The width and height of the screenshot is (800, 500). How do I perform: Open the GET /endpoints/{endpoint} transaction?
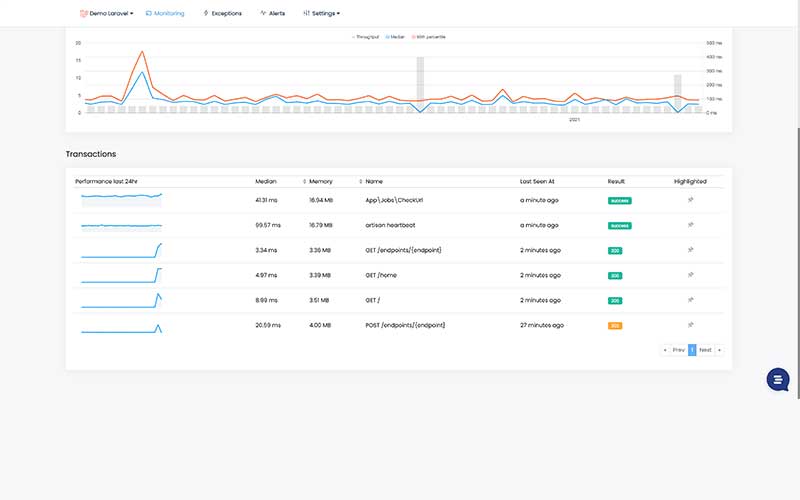(x=404, y=250)
